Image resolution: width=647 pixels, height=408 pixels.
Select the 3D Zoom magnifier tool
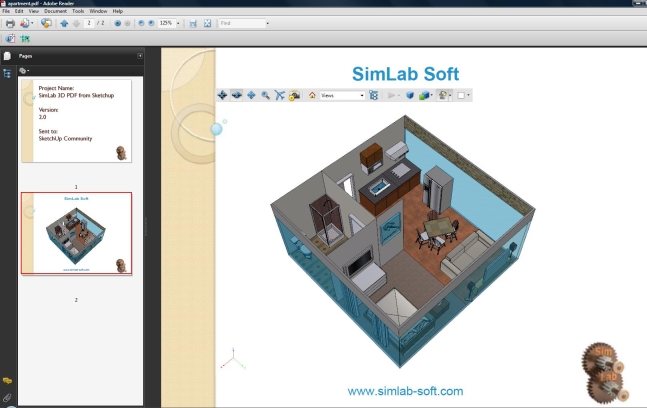[x=265, y=95]
